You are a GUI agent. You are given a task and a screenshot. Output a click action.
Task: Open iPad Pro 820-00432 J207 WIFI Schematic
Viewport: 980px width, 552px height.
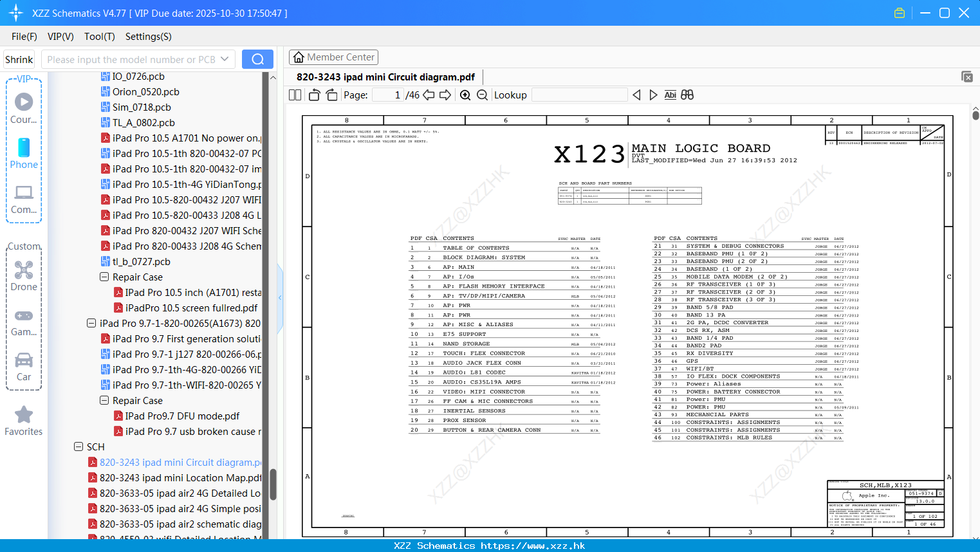pyautogui.click(x=181, y=231)
